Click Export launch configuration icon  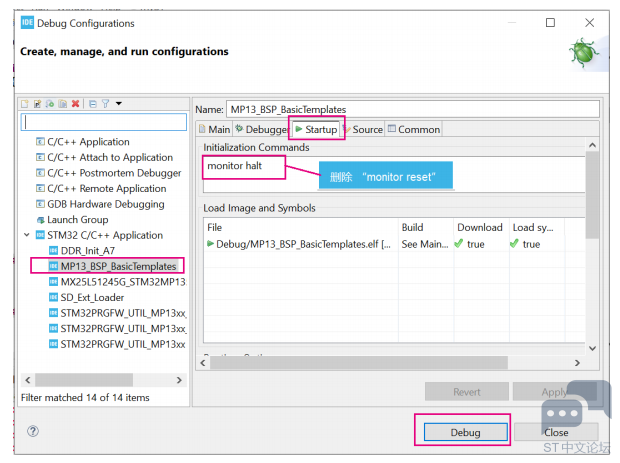point(50,104)
